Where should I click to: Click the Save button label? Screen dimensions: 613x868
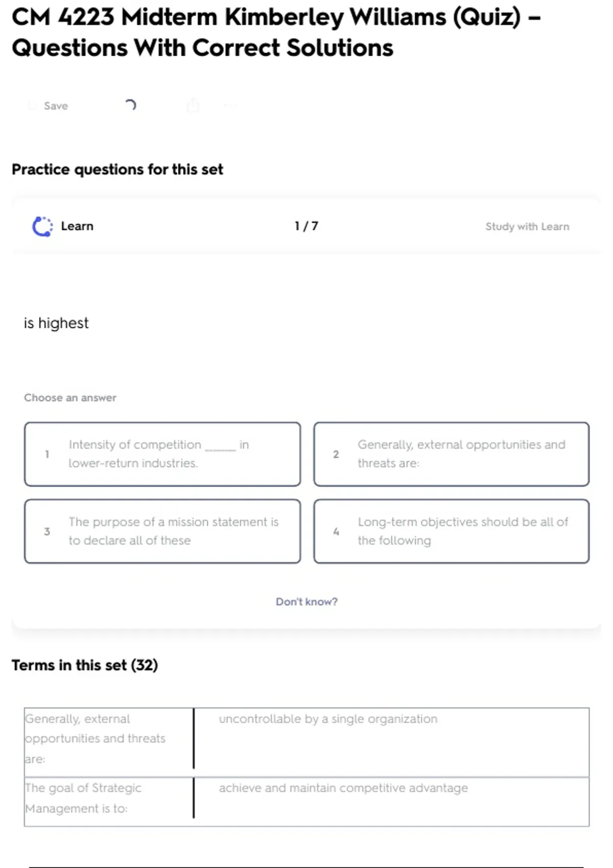(x=56, y=106)
